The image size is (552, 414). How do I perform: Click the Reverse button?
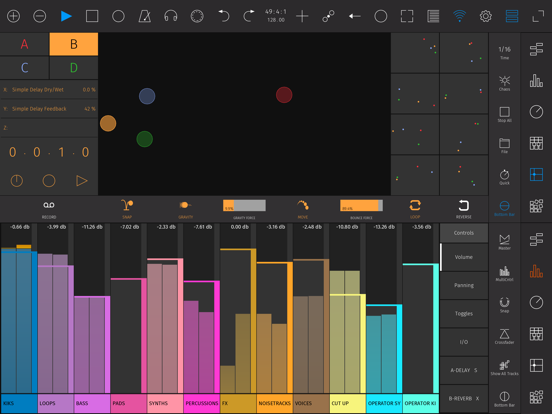click(x=464, y=209)
